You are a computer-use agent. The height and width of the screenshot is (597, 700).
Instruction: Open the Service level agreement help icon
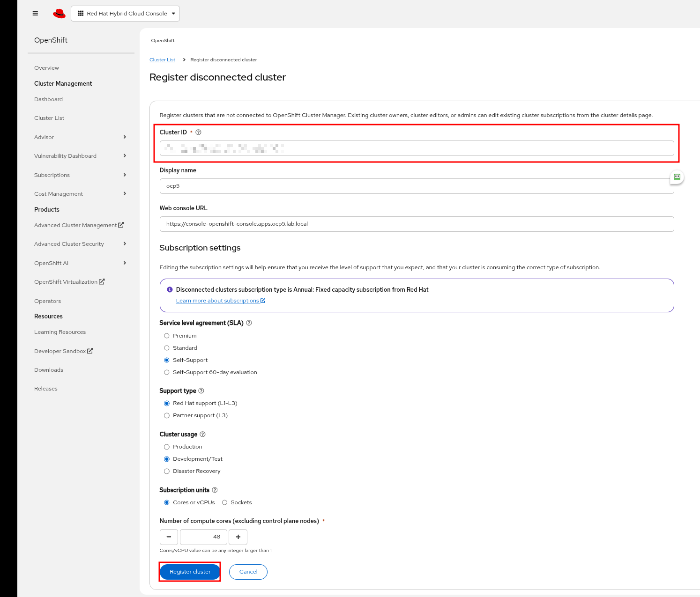click(x=249, y=323)
